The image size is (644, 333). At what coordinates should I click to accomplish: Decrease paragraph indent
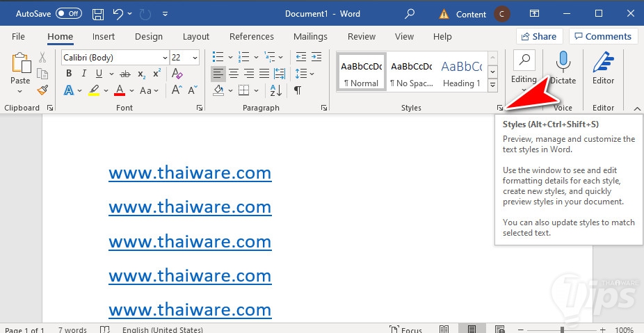(x=301, y=57)
